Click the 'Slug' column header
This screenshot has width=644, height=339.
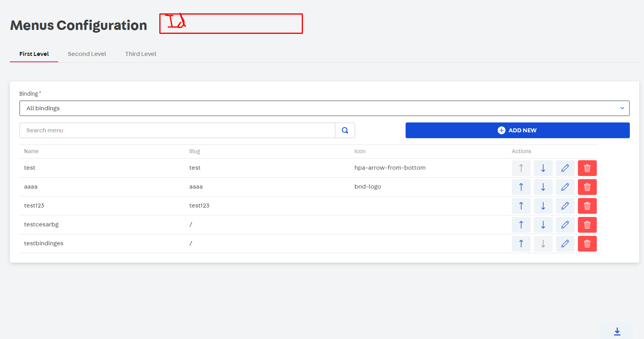[195, 151]
